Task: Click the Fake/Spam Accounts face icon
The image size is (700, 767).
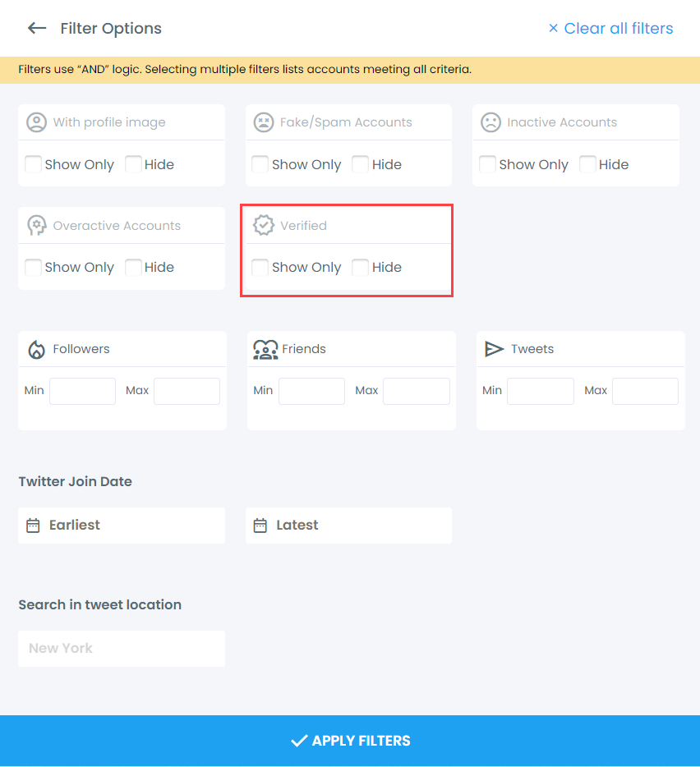Action: (x=264, y=122)
